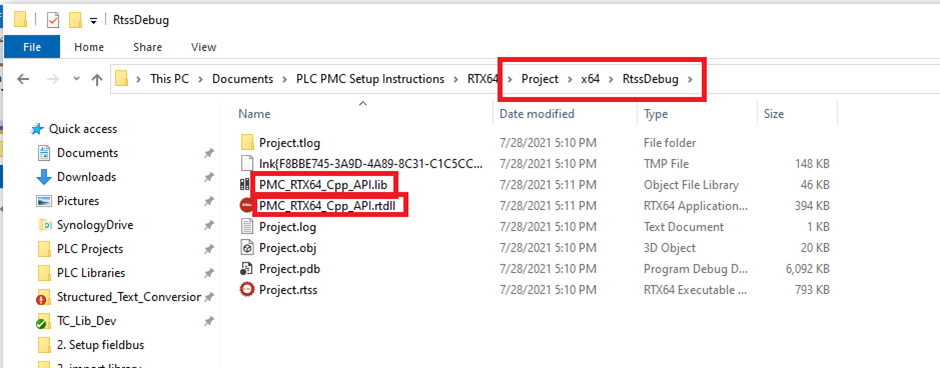
Task: Click Downloads in Quick access
Action: [86, 177]
